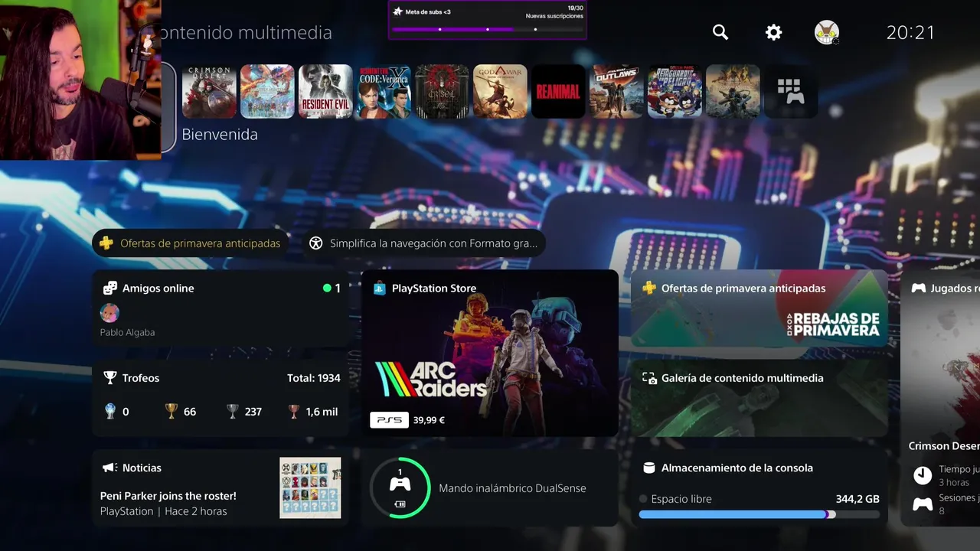Open the Rebajas de Primavera offers card
The width and height of the screenshot is (980, 551).
[x=759, y=308]
